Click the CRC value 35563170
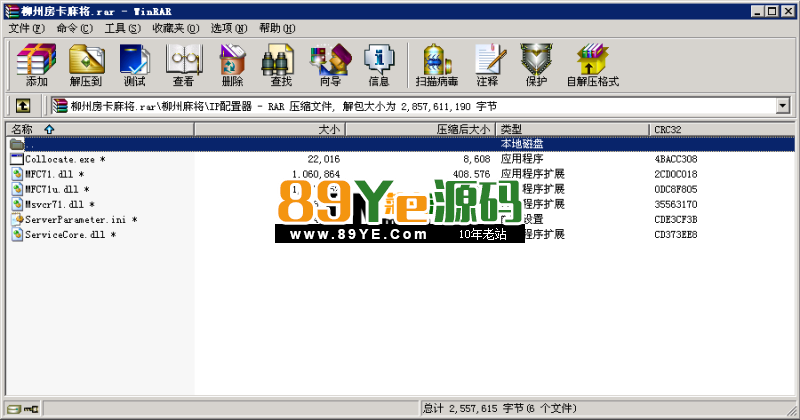The image size is (800, 420). [x=676, y=204]
